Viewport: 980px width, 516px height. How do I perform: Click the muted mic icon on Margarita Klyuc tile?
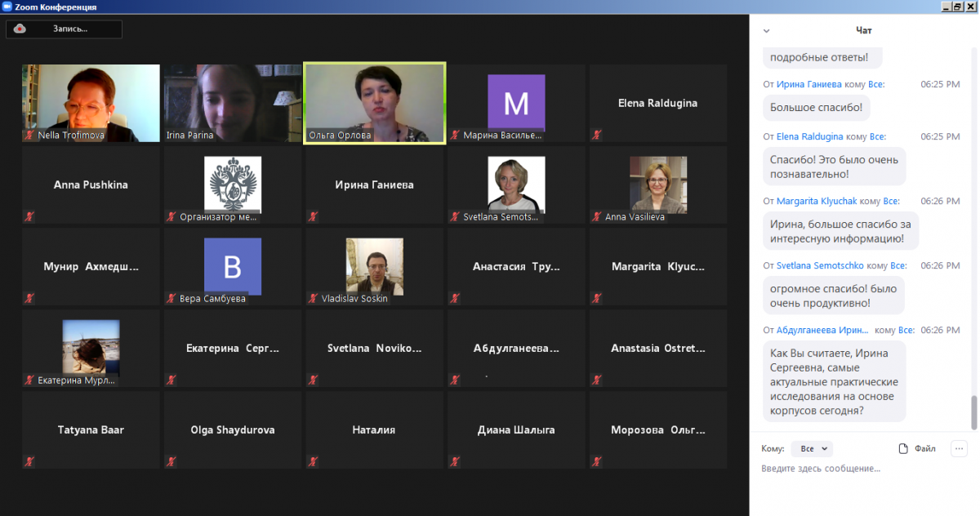(x=598, y=299)
